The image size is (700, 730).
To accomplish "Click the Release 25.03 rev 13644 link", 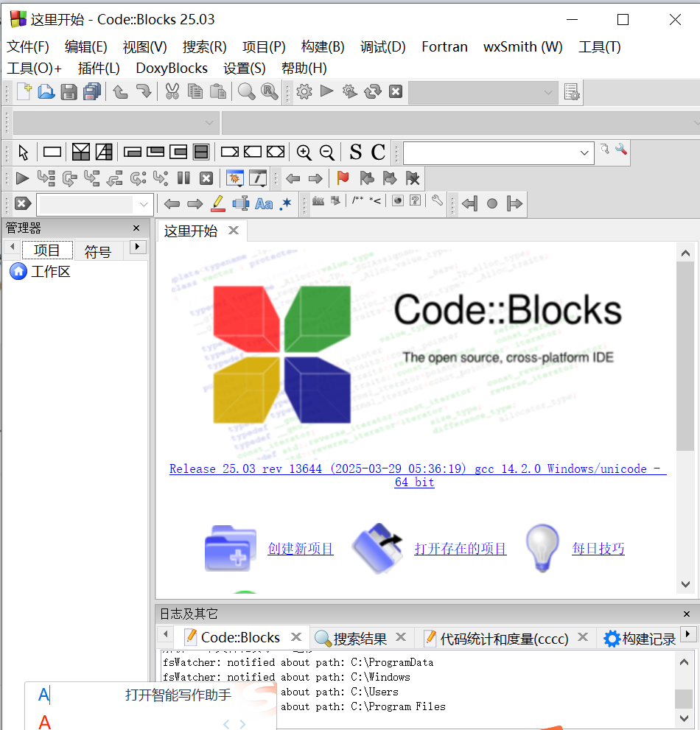I will tap(418, 475).
